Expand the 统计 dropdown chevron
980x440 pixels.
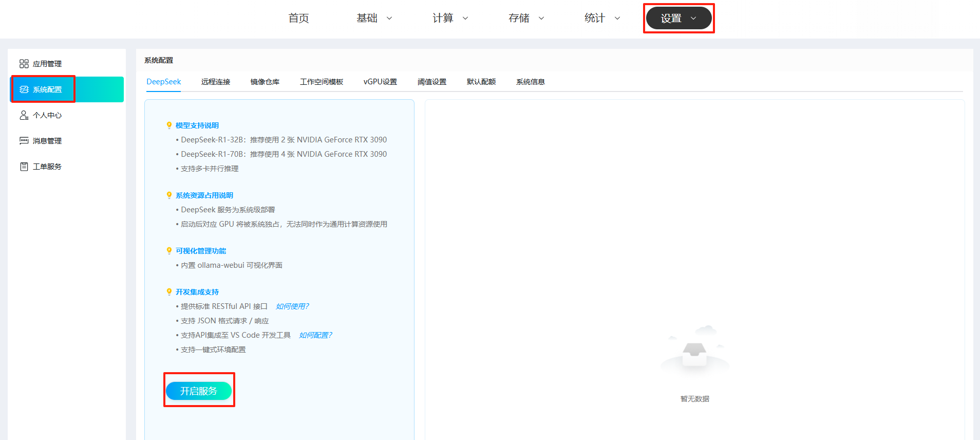pos(617,18)
